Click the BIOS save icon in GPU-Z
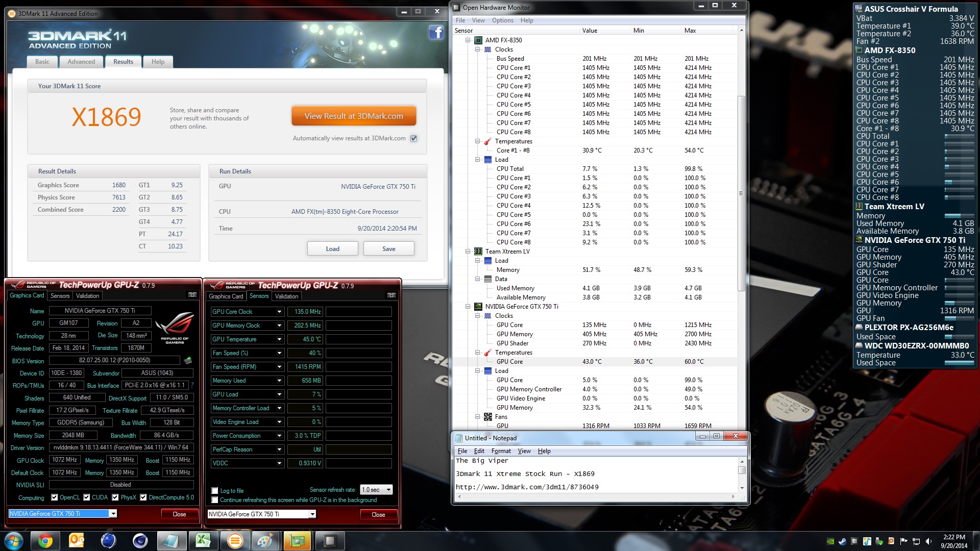980x551 pixels. 188,361
